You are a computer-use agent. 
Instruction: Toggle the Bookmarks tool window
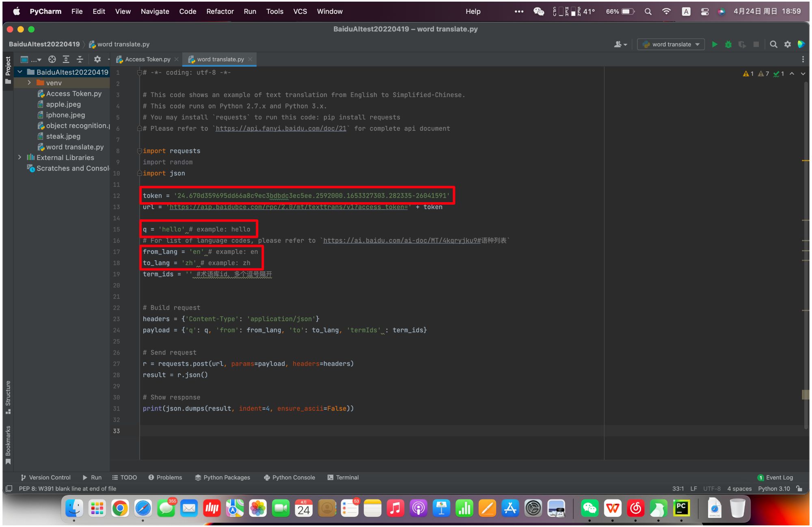[8, 445]
